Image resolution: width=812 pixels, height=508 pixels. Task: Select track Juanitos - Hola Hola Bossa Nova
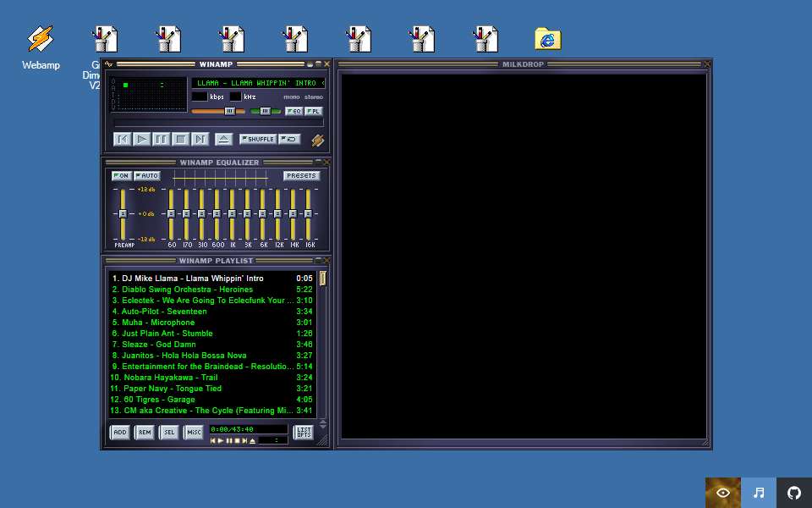(x=212, y=356)
